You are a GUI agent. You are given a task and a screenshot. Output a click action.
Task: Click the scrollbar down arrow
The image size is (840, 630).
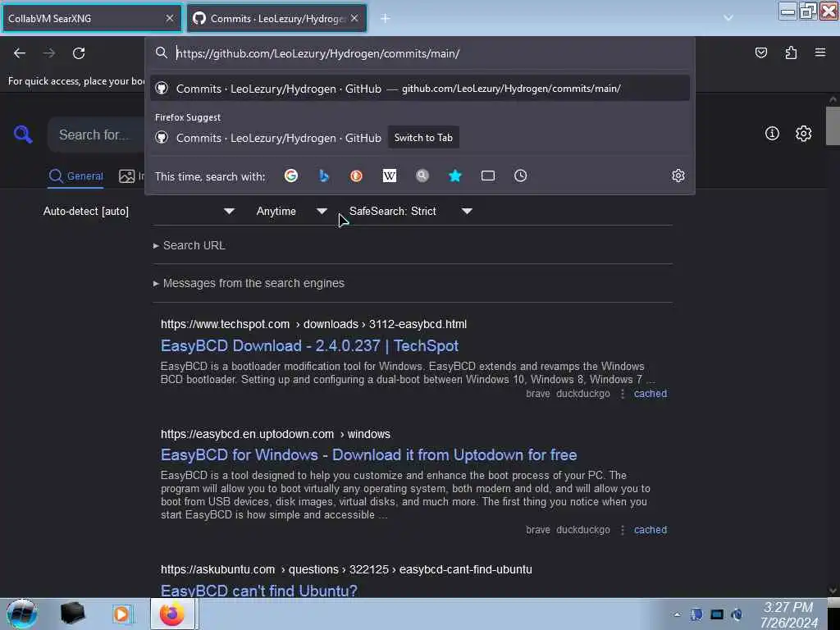(833, 591)
